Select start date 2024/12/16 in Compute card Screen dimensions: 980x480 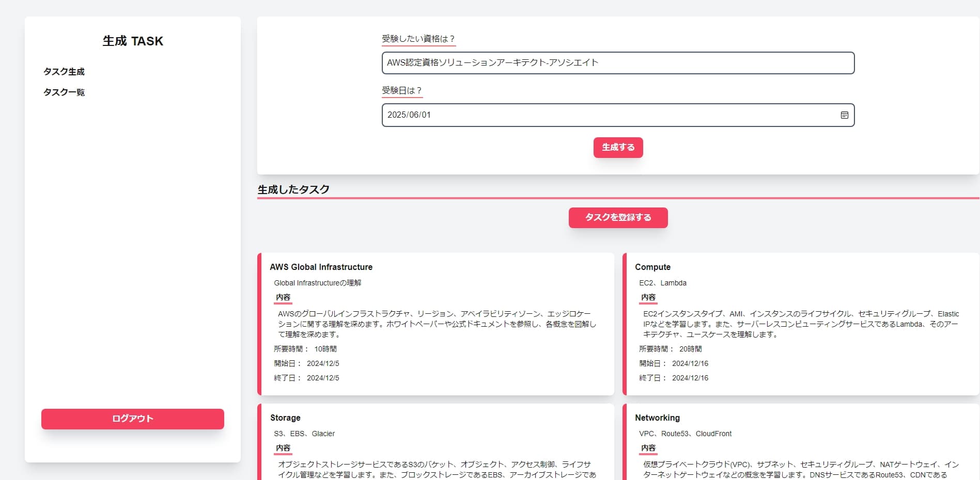690,363
